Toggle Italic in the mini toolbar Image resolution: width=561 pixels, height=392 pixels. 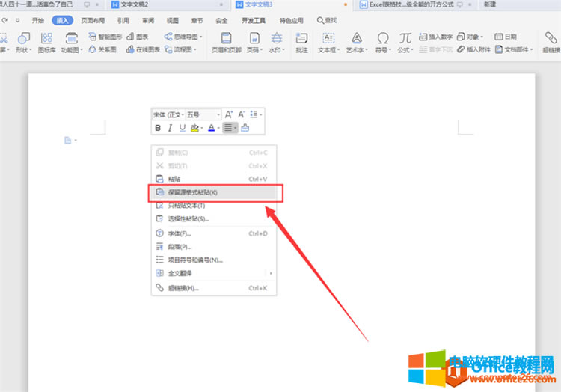point(170,128)
